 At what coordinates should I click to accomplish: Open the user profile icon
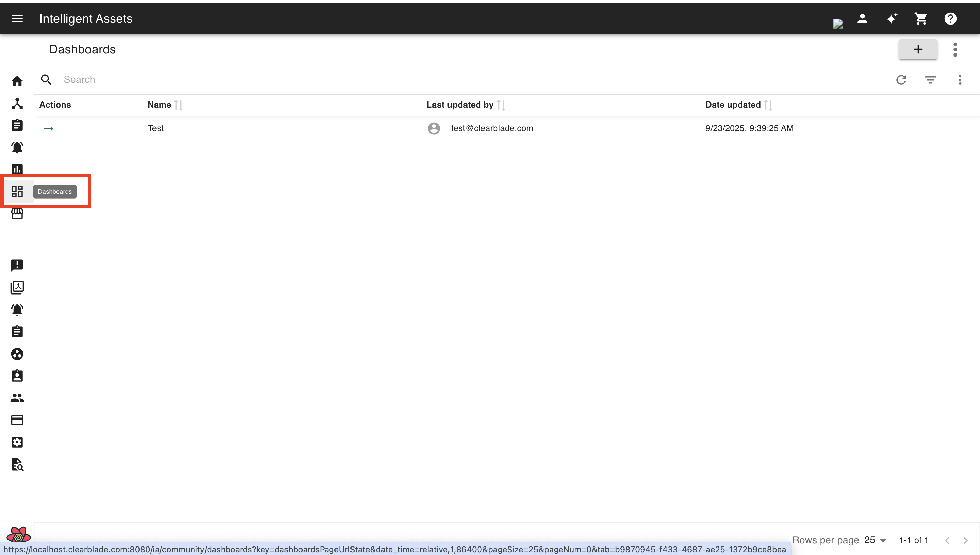pos(862,19)
